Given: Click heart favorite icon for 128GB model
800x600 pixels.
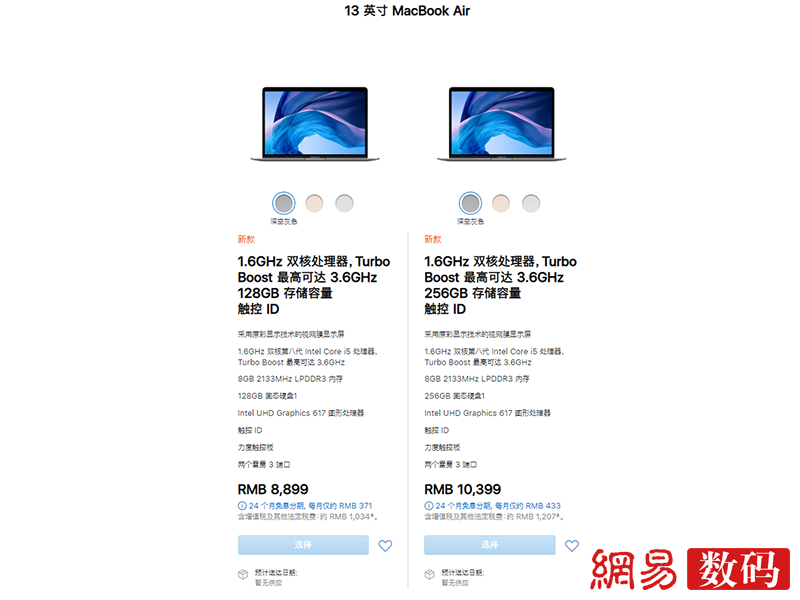Looking at the screenshot, I should (x=385, y=545).
